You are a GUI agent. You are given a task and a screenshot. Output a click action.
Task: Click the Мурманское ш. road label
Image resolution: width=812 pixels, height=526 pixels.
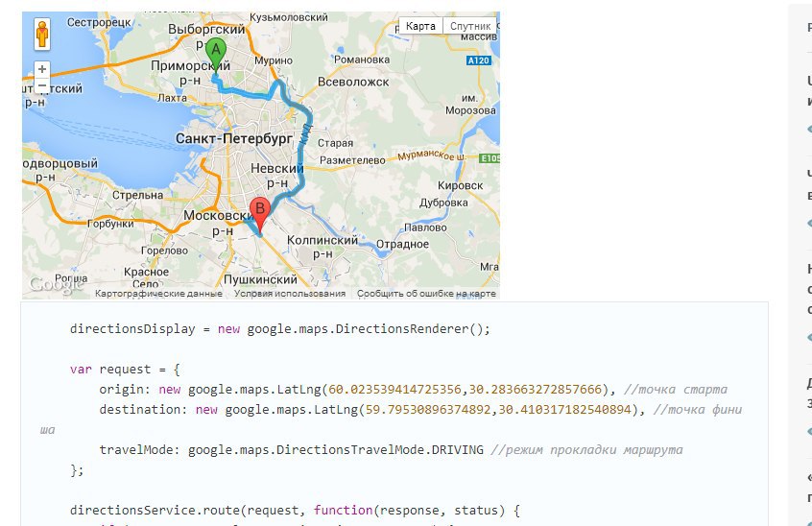431,155
